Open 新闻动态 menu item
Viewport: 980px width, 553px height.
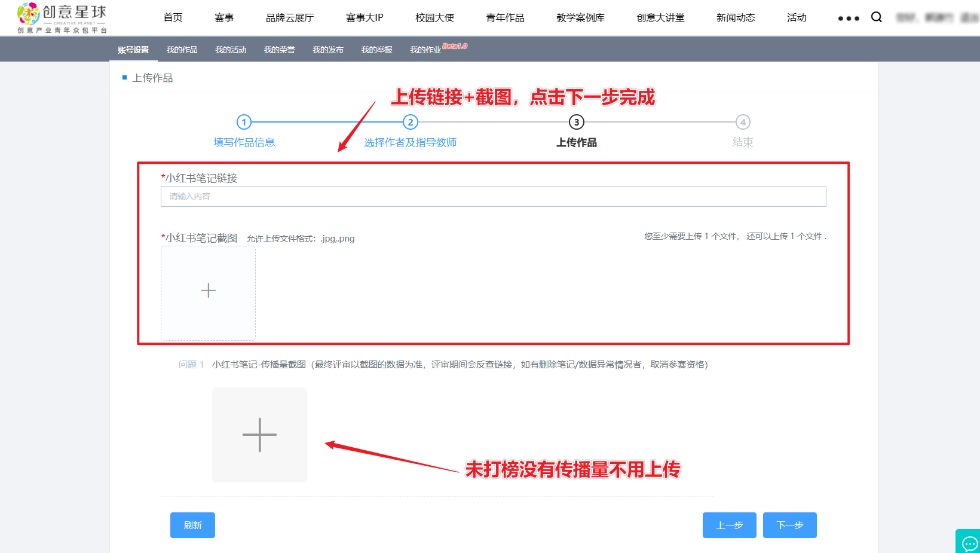[x=736, y=18]
